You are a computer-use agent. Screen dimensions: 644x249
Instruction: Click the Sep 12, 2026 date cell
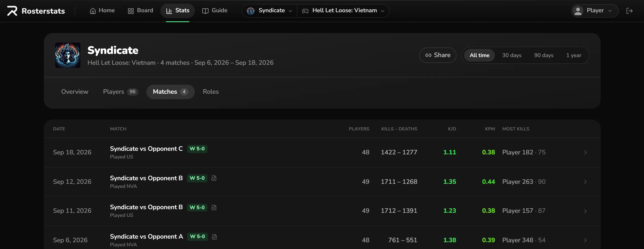tap(72, 182)
